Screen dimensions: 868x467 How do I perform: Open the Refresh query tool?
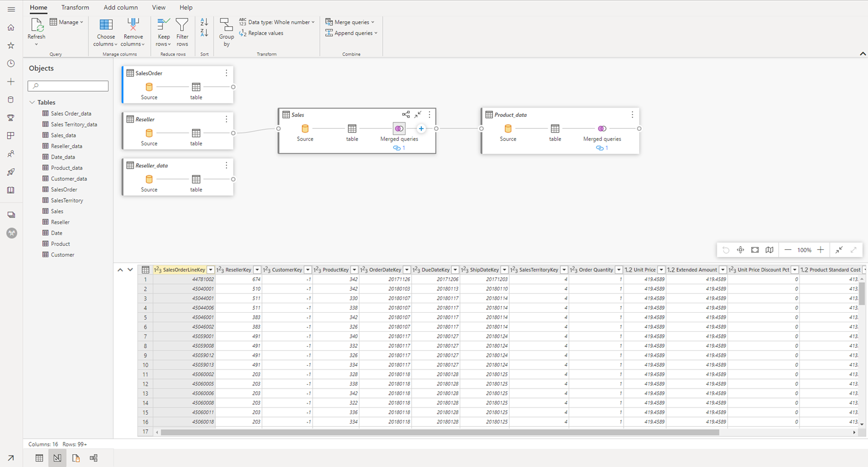coord(36,32)
